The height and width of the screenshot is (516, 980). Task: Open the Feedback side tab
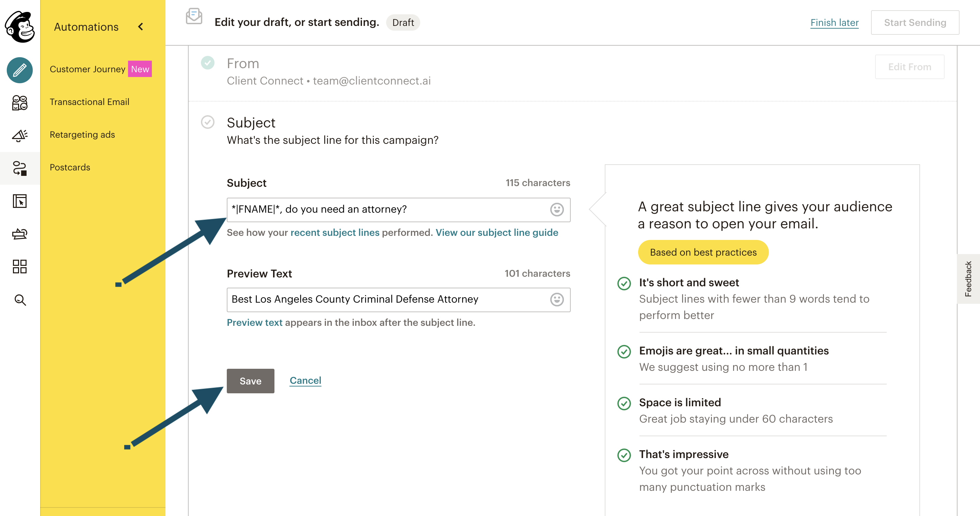(968, 279)
